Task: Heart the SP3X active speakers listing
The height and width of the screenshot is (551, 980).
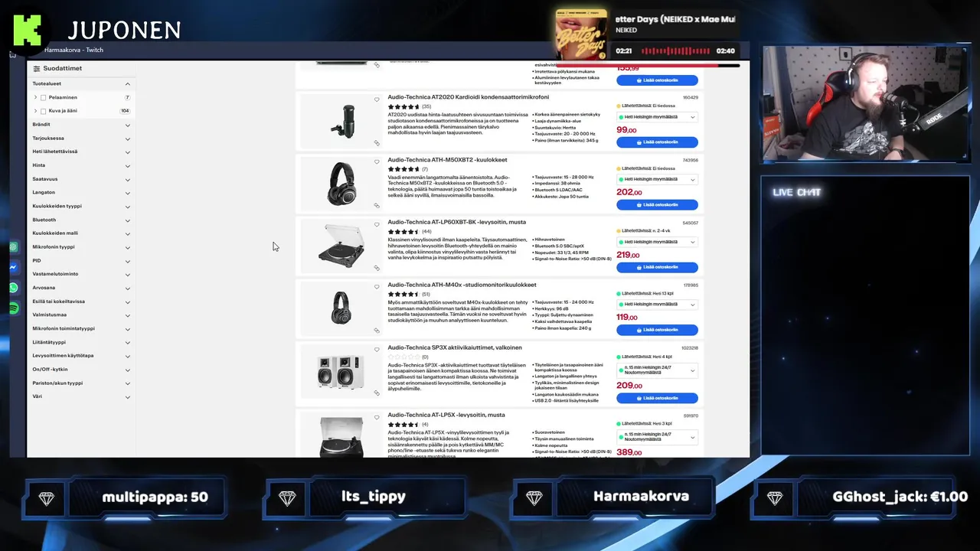Action: click(x=377, y=350)
